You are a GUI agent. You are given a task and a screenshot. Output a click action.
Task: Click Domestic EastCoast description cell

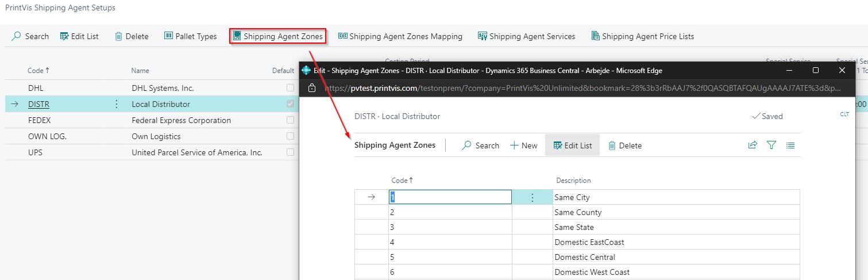(x=676, y=242)
